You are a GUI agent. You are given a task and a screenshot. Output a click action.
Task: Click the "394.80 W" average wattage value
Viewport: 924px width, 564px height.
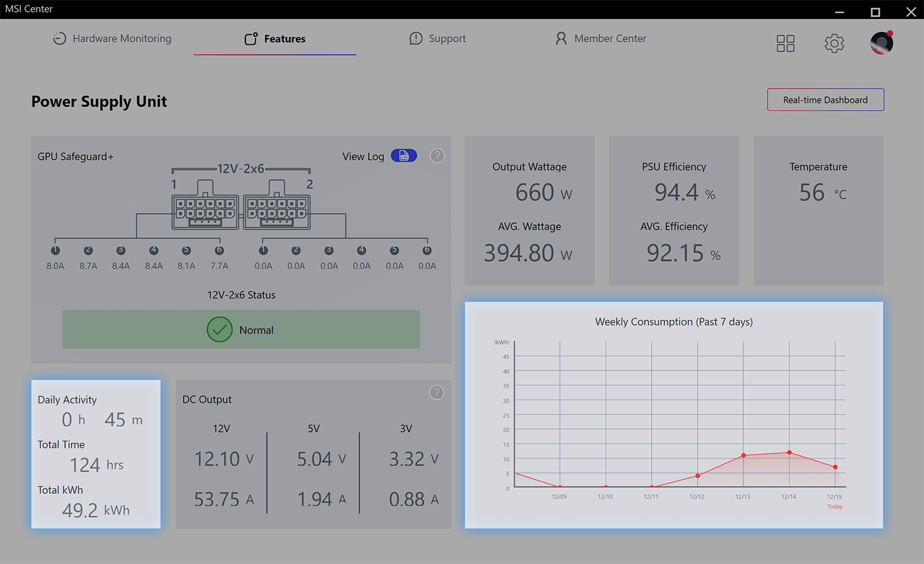click(528, 253)
